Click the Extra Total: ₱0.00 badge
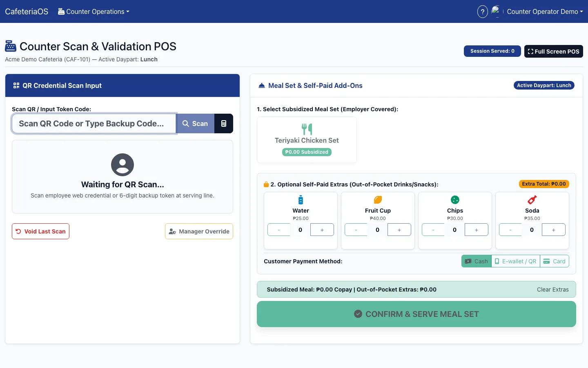This screenshot has width=588, height=368. coord(544,184)
